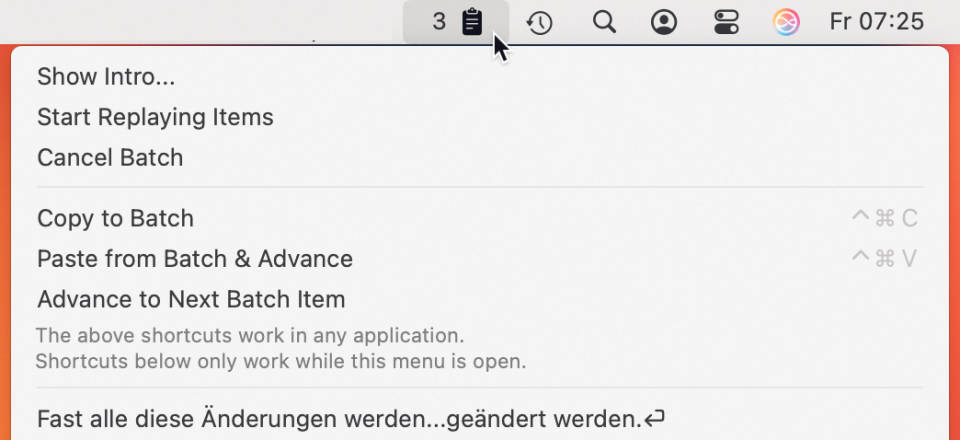This screenshot has height=440, width=960.
Task: Click the return arrow after the clipboard entry
Action: (654, 419)
